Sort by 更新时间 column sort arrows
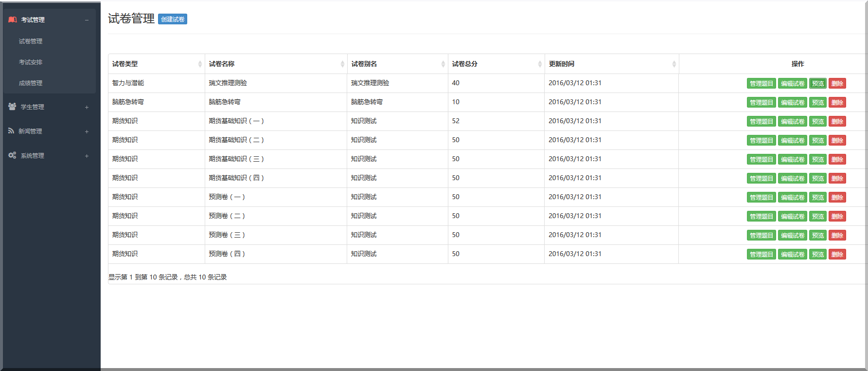 [x=674, y=64]
